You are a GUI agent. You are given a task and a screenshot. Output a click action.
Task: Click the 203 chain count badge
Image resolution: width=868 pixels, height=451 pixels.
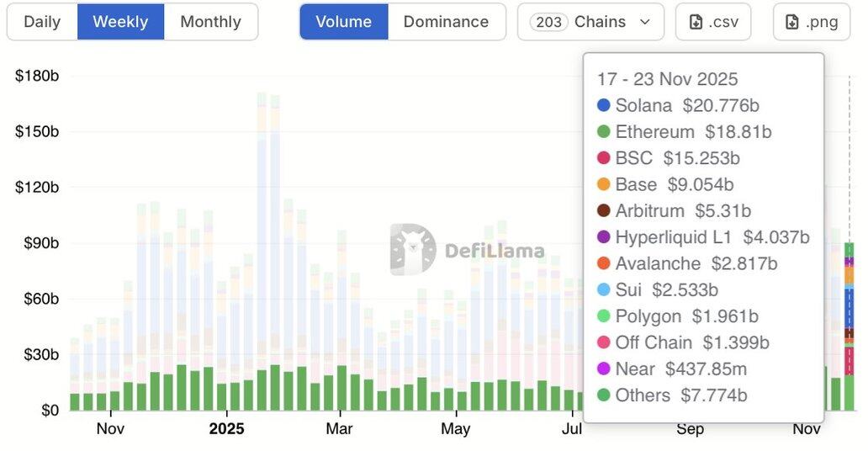(x=549, y=22)
